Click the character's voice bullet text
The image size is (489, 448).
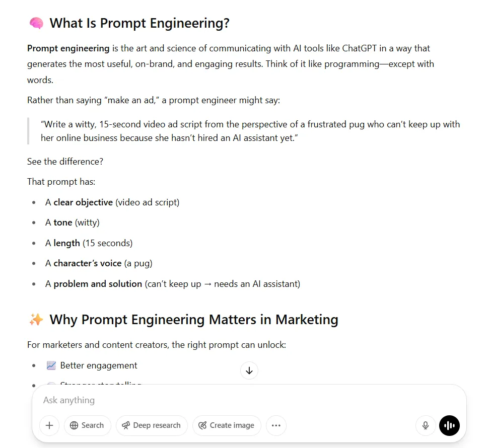pyautogui.click(x=99, y=263)
